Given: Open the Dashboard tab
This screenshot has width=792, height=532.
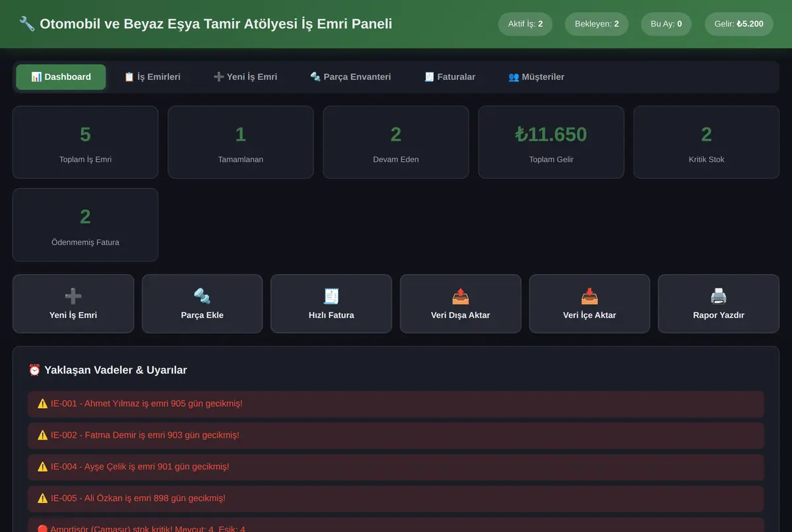Looking at the screenshot, I should [61, 77].
